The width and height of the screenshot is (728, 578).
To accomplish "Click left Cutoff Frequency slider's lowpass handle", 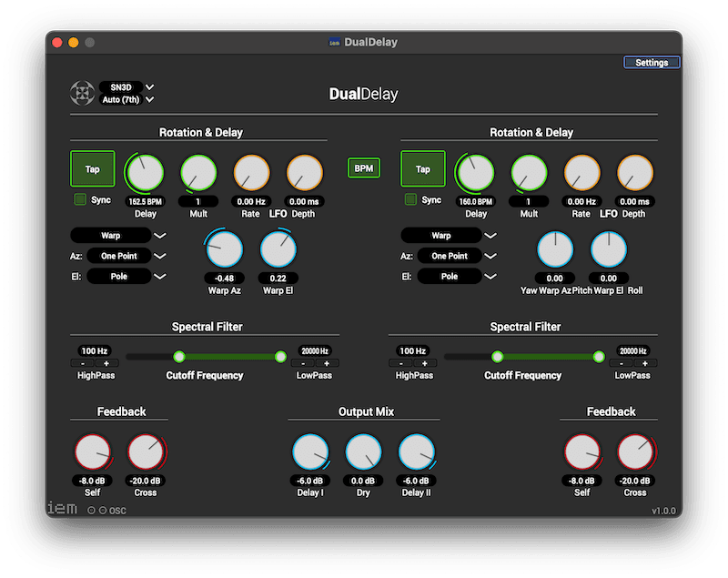I will (280, 357).
